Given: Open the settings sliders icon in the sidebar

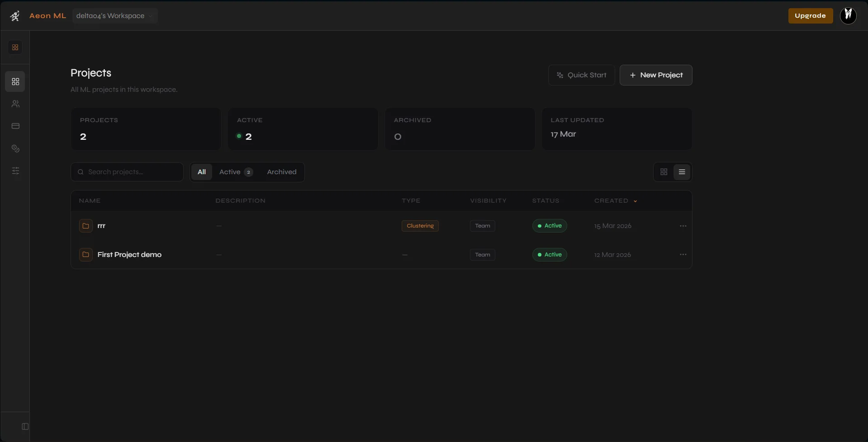Looking at the screenshot, I should (15, 171).
